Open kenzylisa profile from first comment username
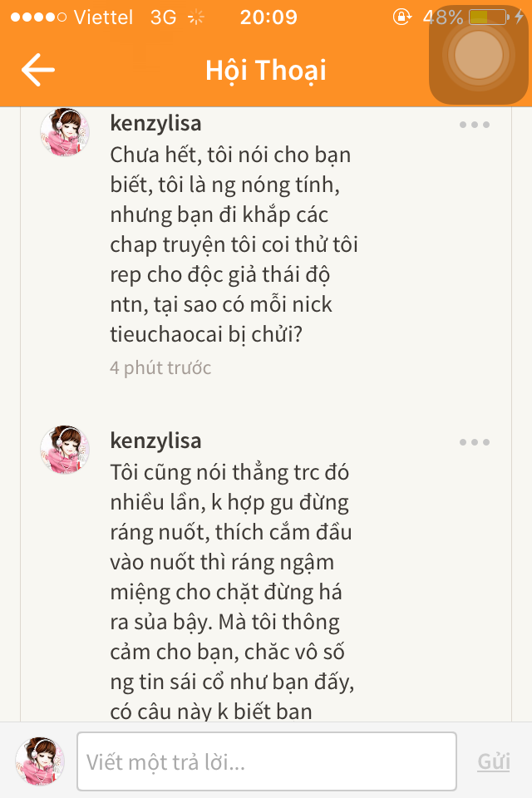This screenshot has height=798, width=532. [155, 124]
